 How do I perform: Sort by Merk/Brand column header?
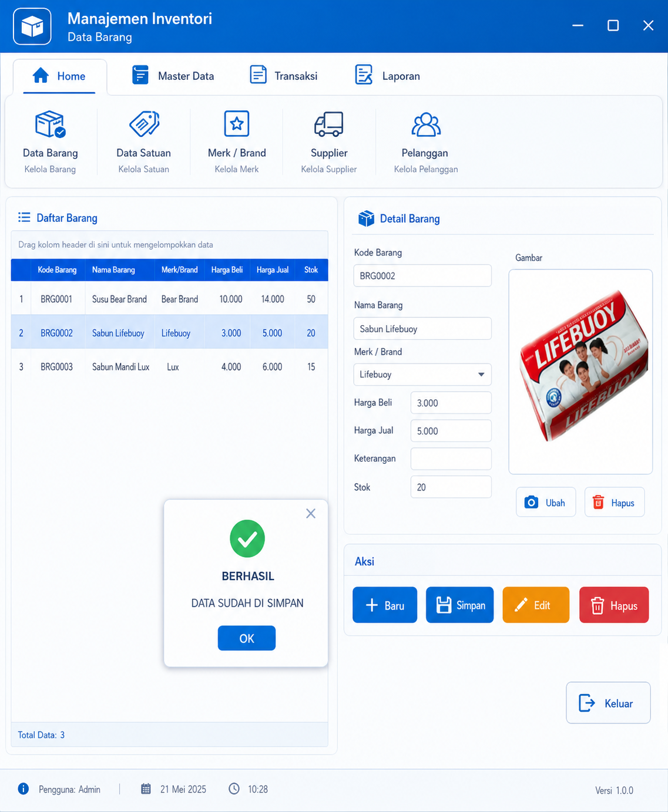179,270
